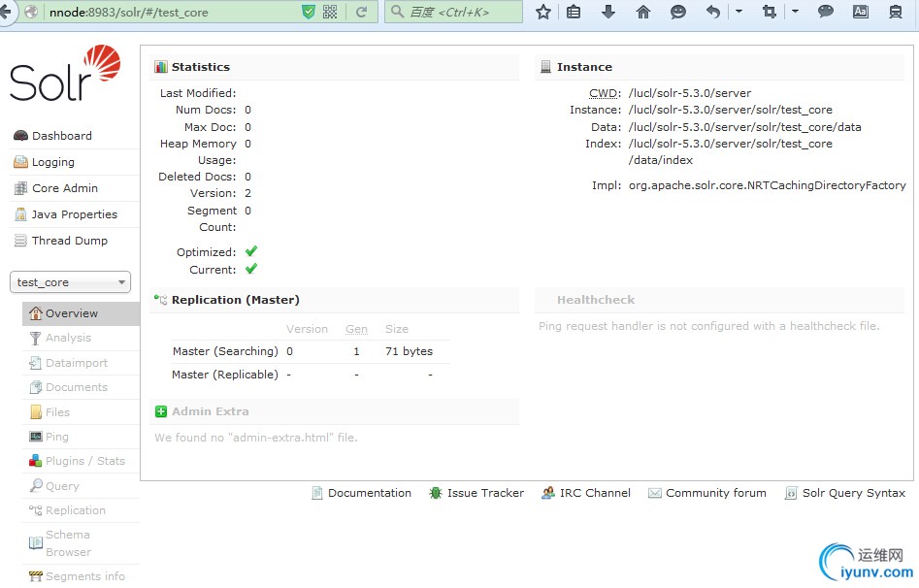
Task: Open the Analysis core menu item
Action: point(68,338)
